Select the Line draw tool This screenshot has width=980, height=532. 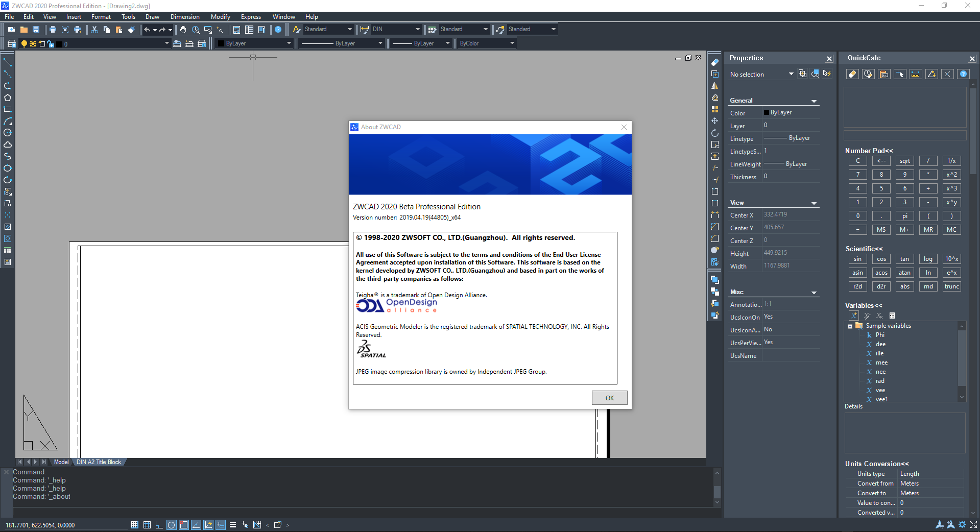pyautogui.click(x=8, y=62)
